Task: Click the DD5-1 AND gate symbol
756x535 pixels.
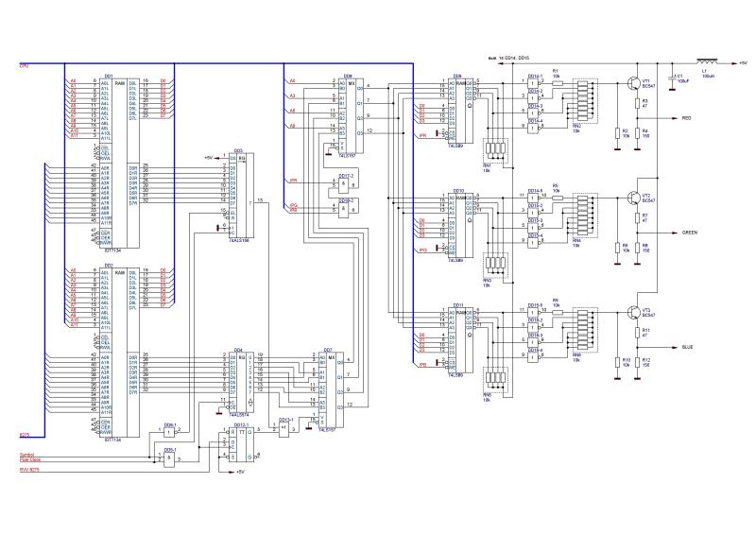Action: (x=171, y=457)
